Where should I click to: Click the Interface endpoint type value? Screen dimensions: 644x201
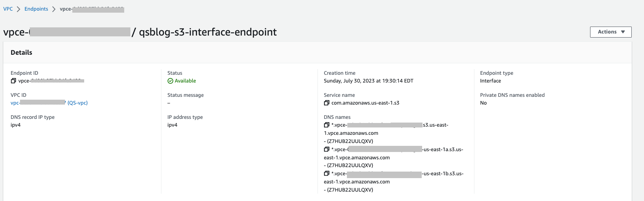point(490,81)
